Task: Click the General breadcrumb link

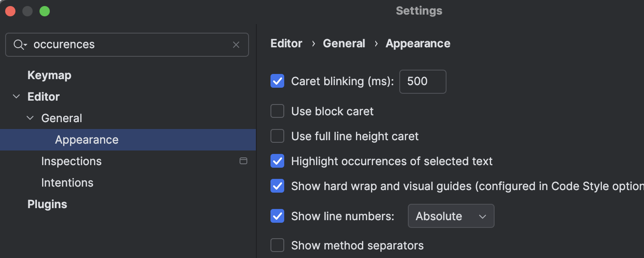Action: [344, 43]
